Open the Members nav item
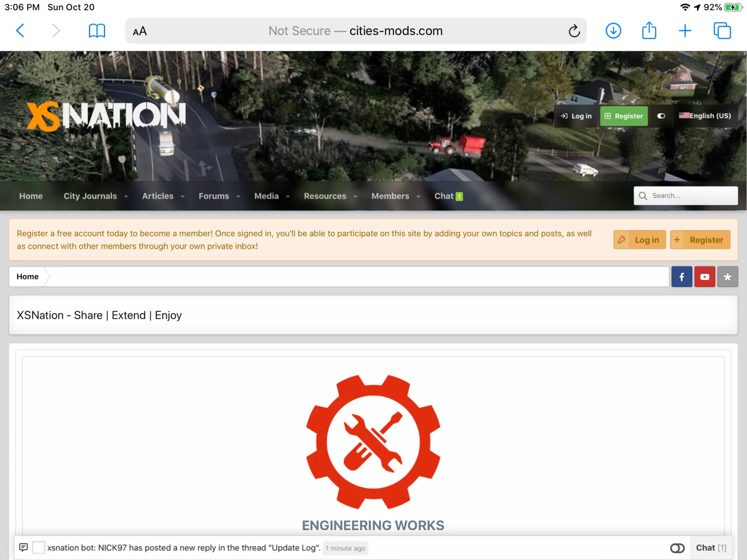Image resolution: width=747 pixels, height=560 pixels. [x=390, y=196]
